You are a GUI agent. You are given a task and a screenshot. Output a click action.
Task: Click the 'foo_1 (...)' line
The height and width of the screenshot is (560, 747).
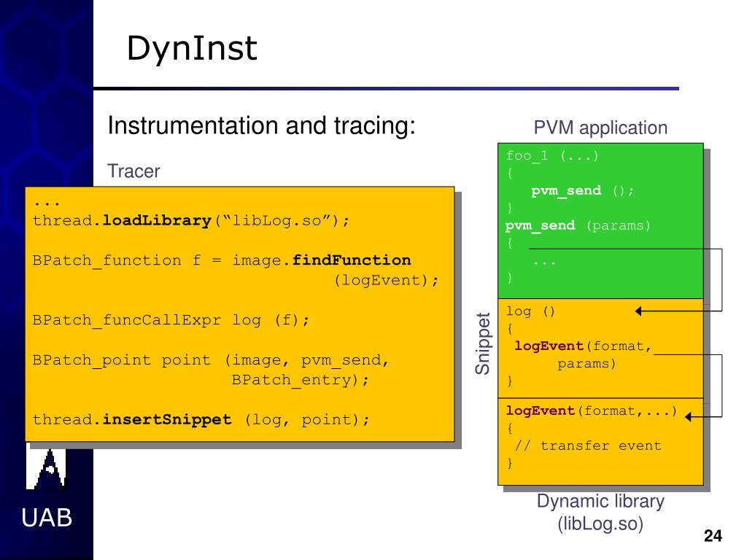coord(552,156)
